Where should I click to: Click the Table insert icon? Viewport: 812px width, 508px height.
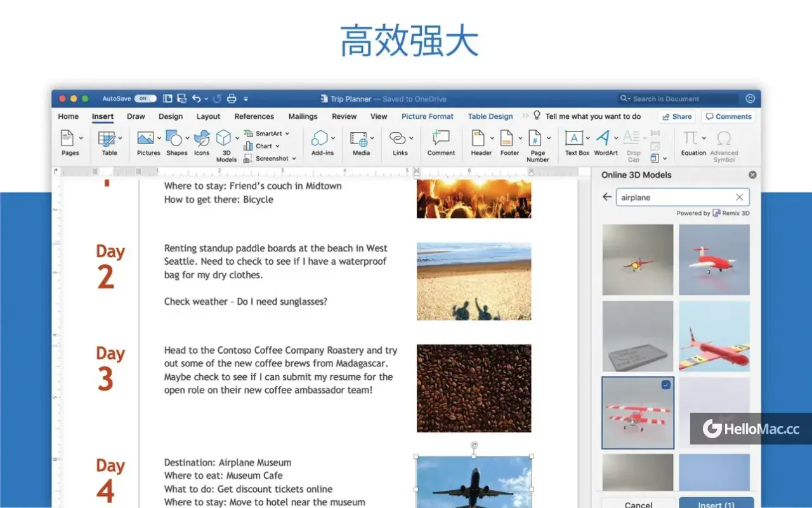pyautogui.click(x=106, y=138)
